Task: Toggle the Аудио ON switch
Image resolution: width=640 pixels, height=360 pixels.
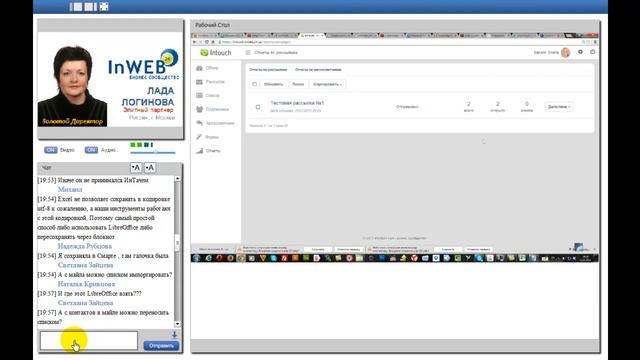Action: pyautogui.click(x=91, y=150)
